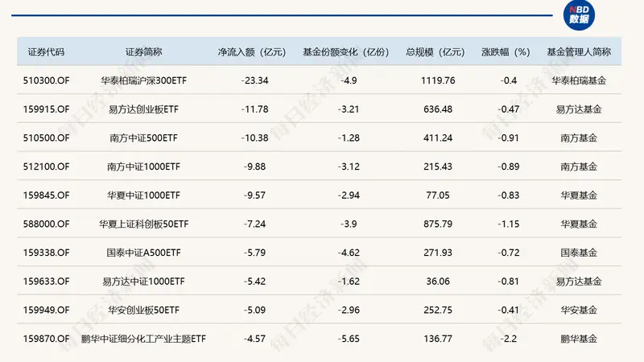Click change percent -1.15
This screenshot has width=644, height=362.
coord(509,224)
